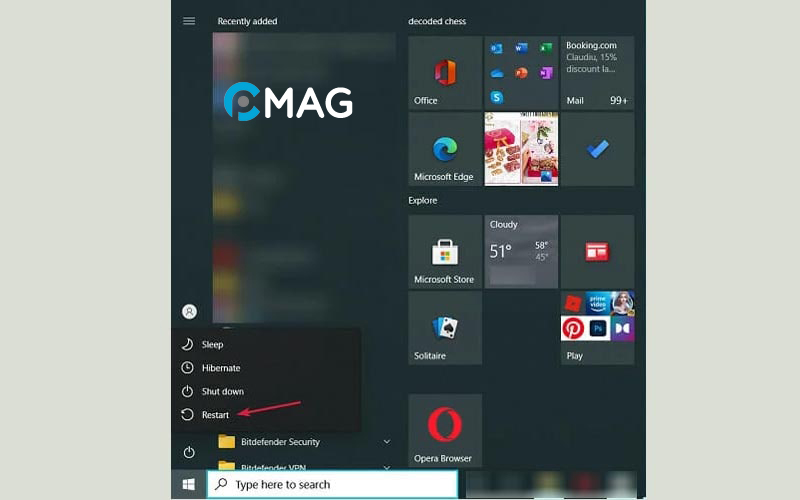Open Prime Video icon in Play folder
This screenshot has width=800, height=500.
pos(597,304)
